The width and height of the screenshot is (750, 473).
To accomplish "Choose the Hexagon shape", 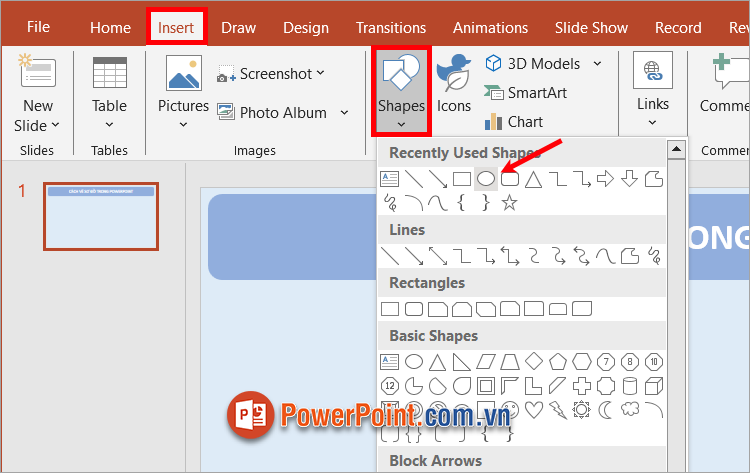I will (582, 362).
